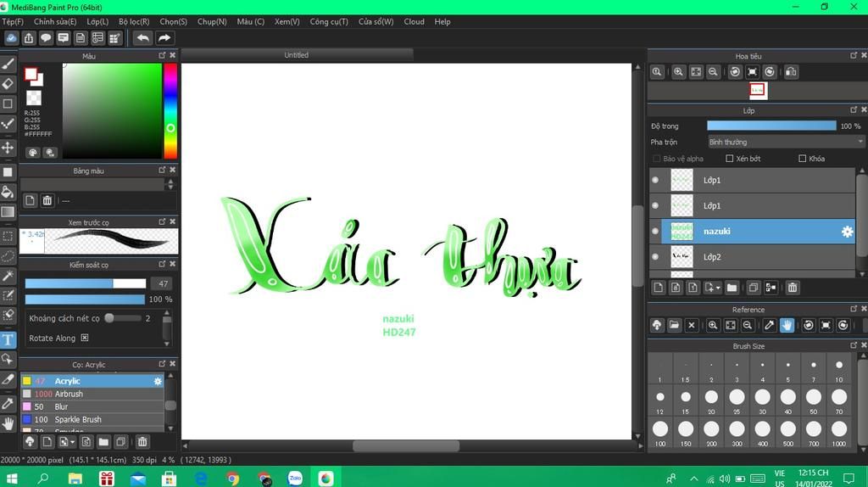868x487 pixels.
Task: Duplicate the layer in Layer panel
Action: point(753,288)
